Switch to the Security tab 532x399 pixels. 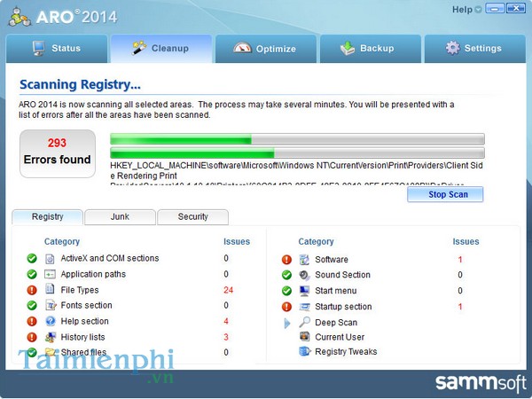[x=192, y=216]
